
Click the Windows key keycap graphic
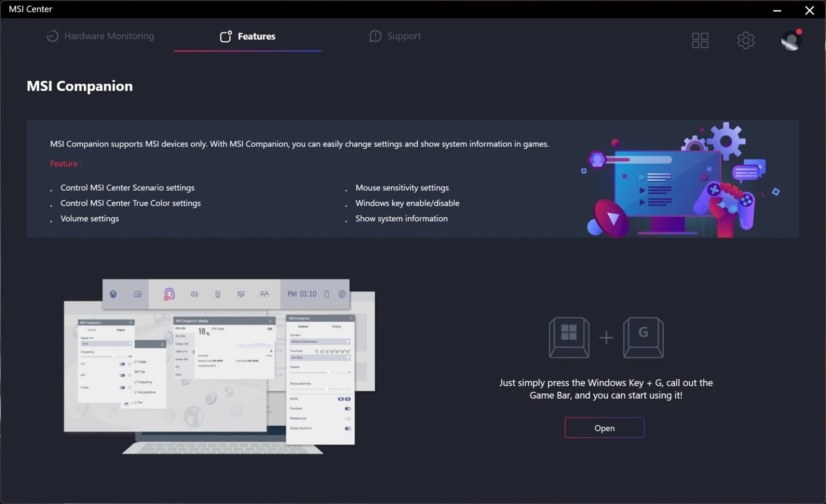569,338
